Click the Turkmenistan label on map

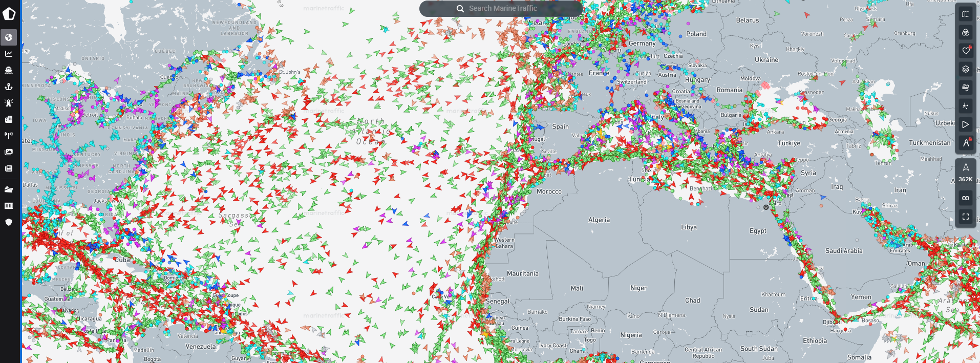(930, 143)
